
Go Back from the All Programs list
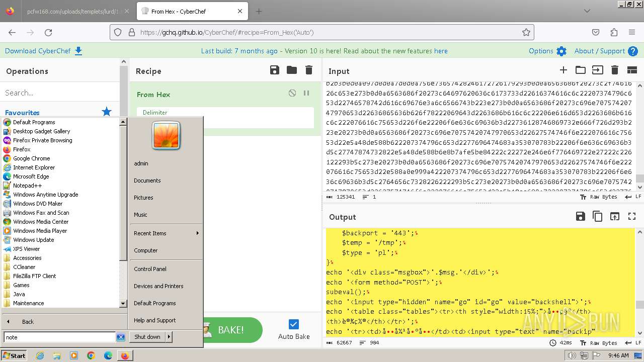[28, 322]
